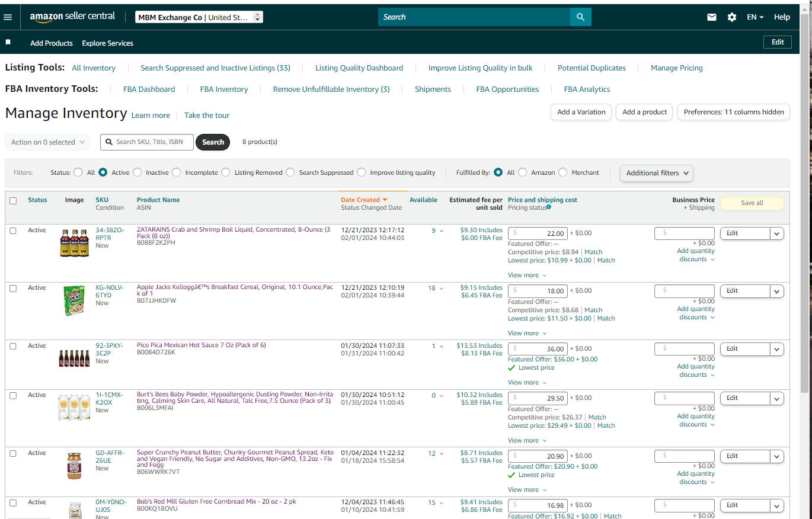
Task: Check the Pico Pica row checkbox
Action: [13, 346]
